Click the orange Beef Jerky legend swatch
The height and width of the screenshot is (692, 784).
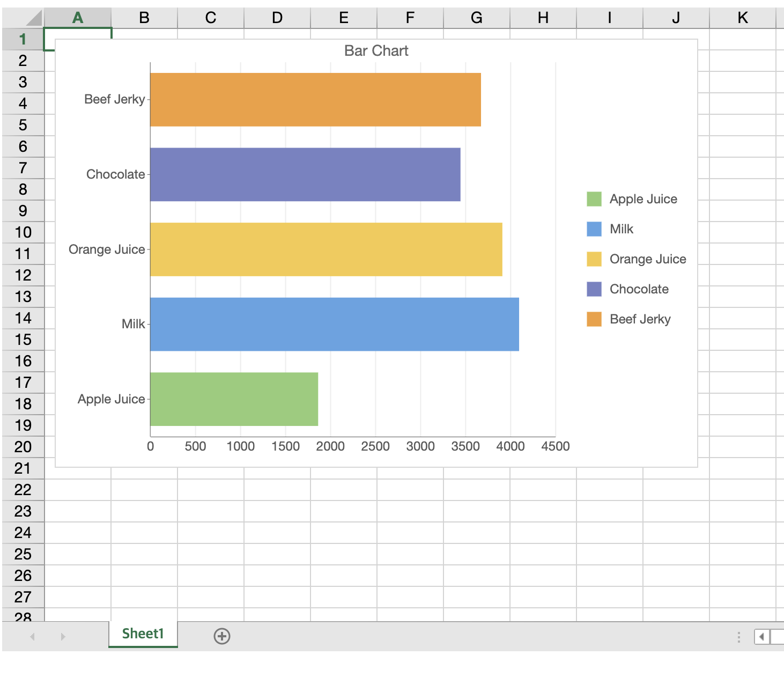(594, 319)
